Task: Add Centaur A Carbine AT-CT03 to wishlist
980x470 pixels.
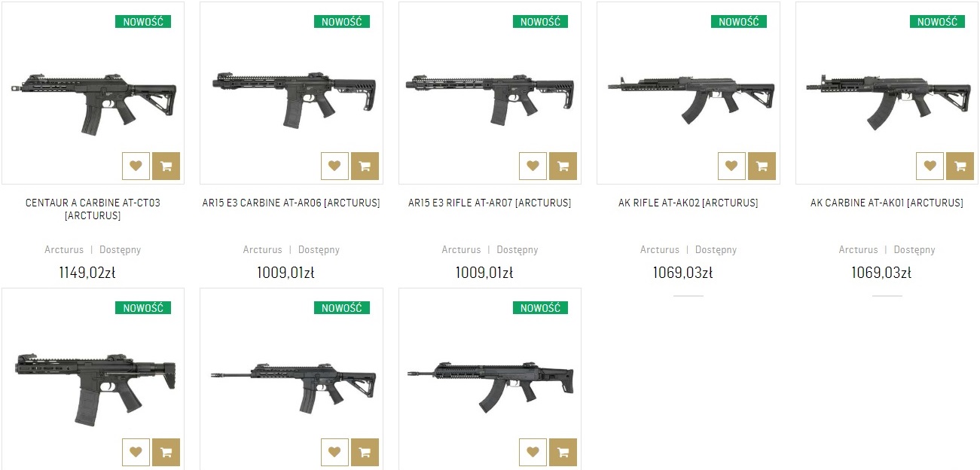Action: click(x=136, y=166)
